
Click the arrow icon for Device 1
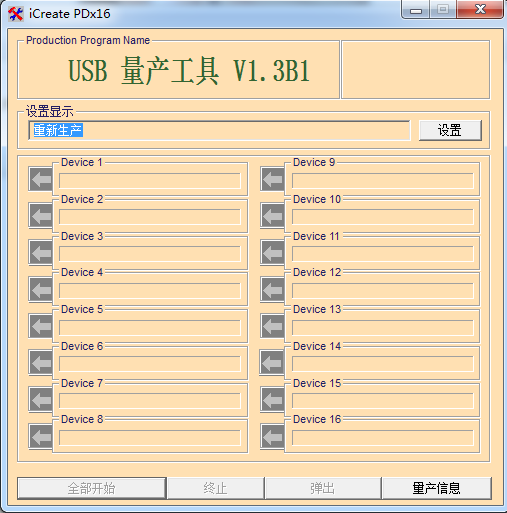[41, 179]
